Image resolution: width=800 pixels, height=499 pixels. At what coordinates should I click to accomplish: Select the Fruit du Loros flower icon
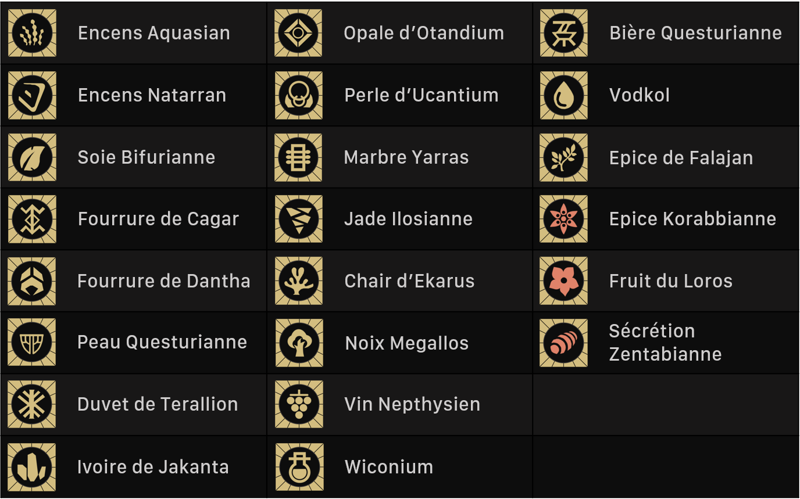click(564, 281)
